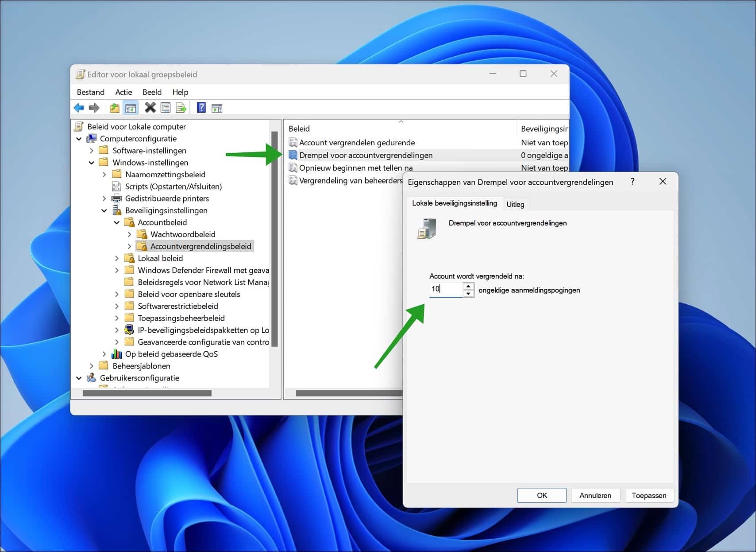Click the Annuleren button
Screen dimensions: 756x552
click(595, 495)
